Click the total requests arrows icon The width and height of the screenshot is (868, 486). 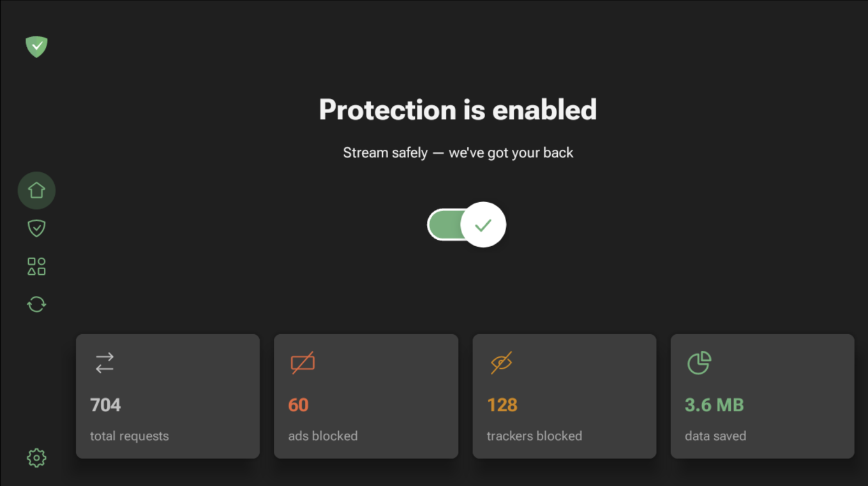[x=103, y=363]
